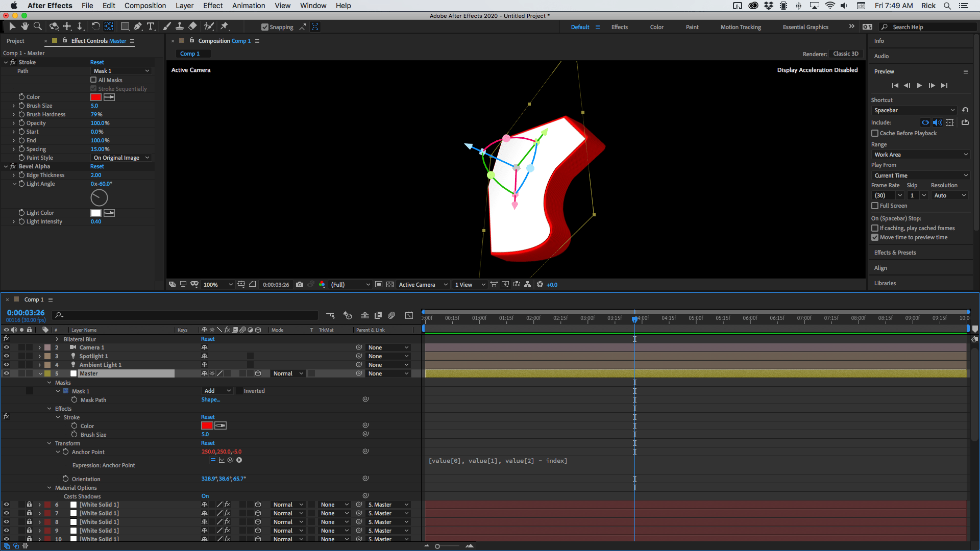Enable the All Masks checkbox
The width and height of the screenshot is (980, 551).
[93, 80]
